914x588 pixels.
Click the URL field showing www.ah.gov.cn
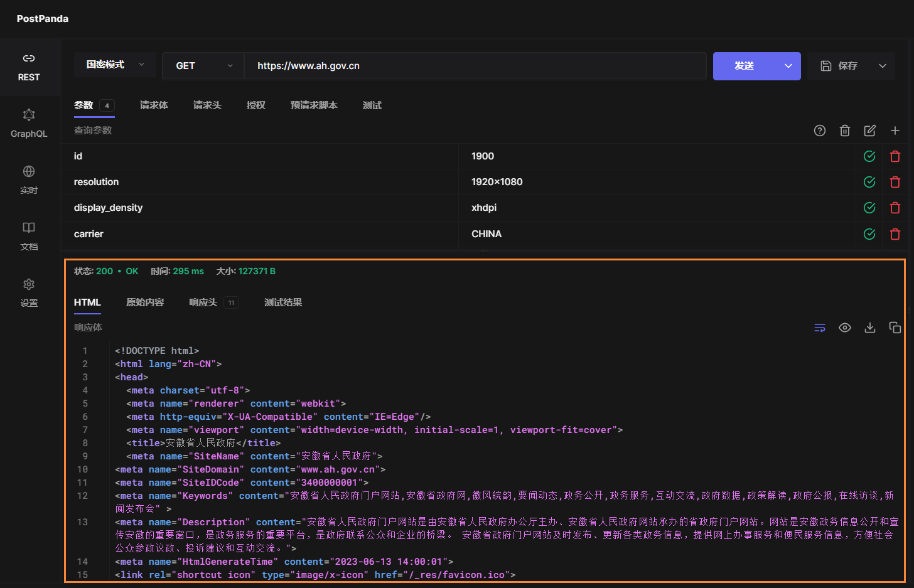[439, 65]
